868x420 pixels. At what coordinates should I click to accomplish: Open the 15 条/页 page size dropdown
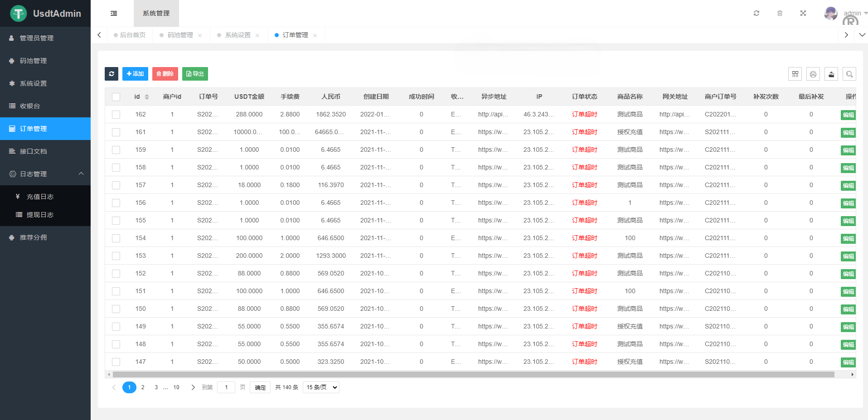(x=321, y=387)
